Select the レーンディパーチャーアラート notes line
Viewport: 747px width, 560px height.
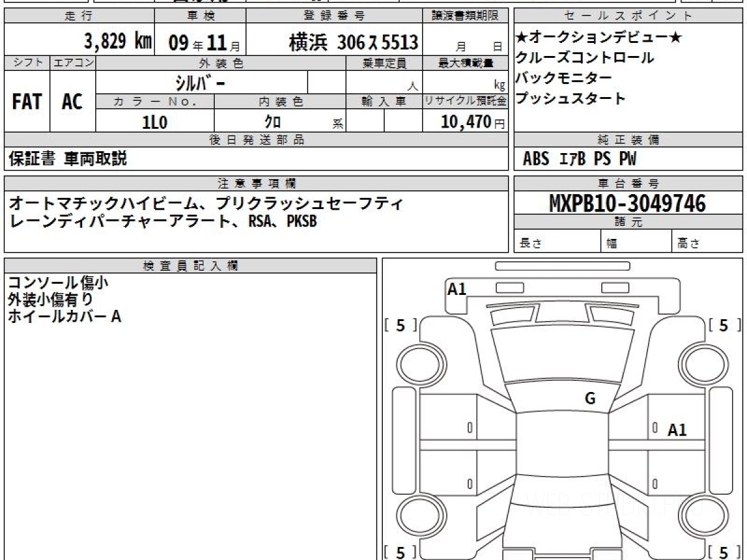click(164, 221)
